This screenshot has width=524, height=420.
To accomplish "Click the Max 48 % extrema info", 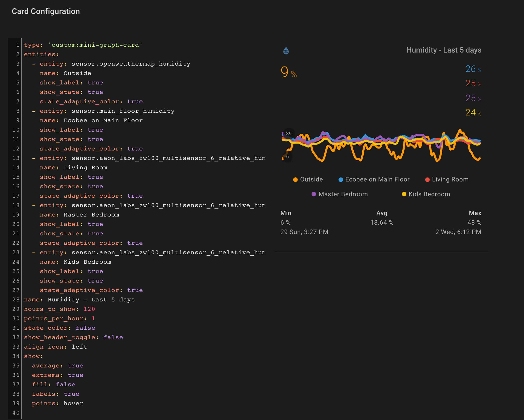I will tap(474, 223).
